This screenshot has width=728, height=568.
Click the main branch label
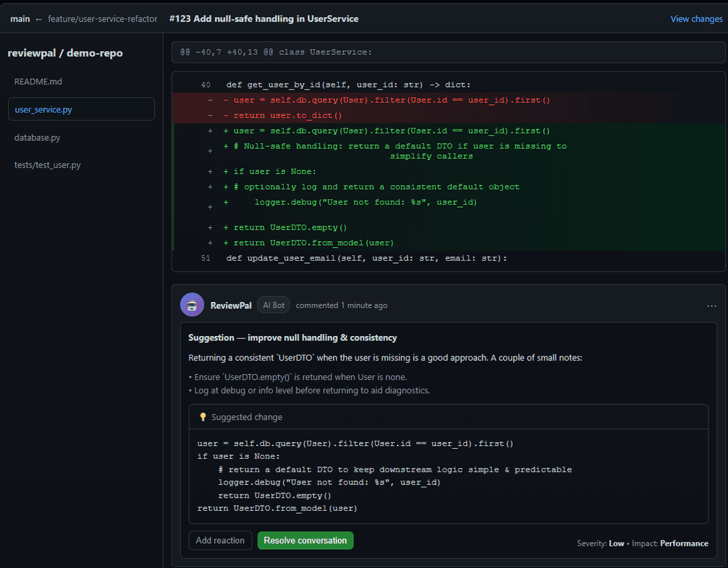point(20,19)
